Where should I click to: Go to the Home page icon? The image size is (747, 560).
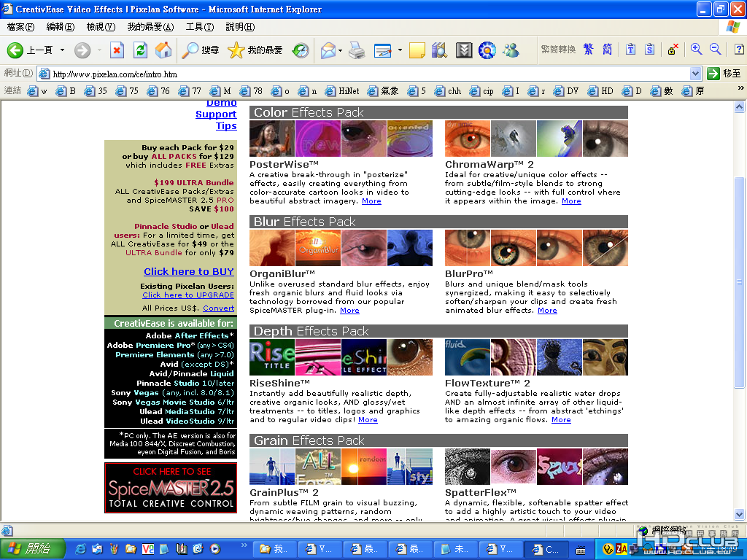pos(163,50)
